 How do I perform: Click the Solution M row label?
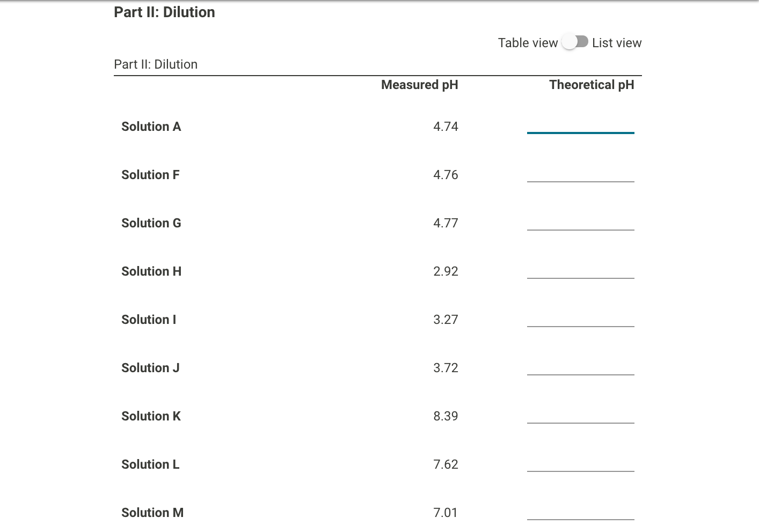[x=152, y=512]
